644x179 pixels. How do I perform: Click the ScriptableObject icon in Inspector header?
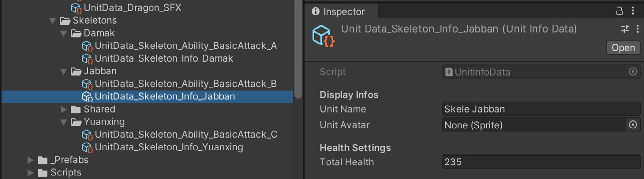click(323, 36)
